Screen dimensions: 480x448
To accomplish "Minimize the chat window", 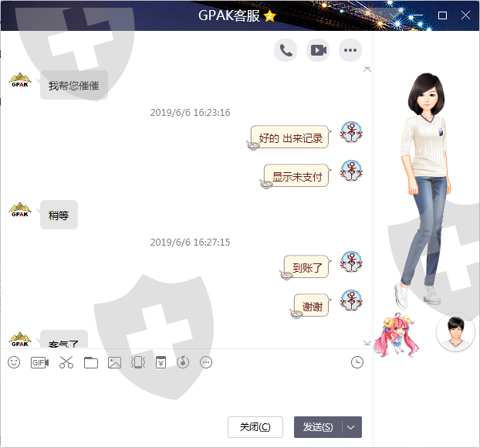I will 418,15.
